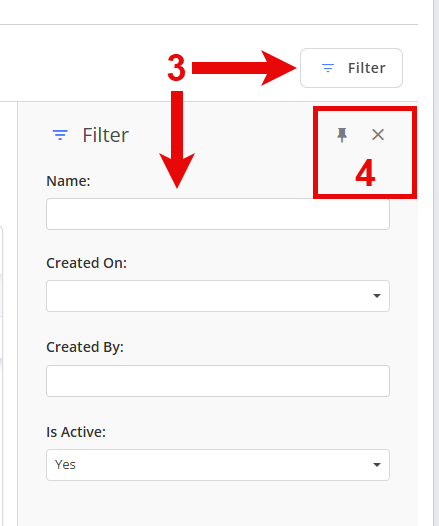The image size is (439, 526).
Task: Select the Yes value in Is Active
Action: (x=65, y=465)
